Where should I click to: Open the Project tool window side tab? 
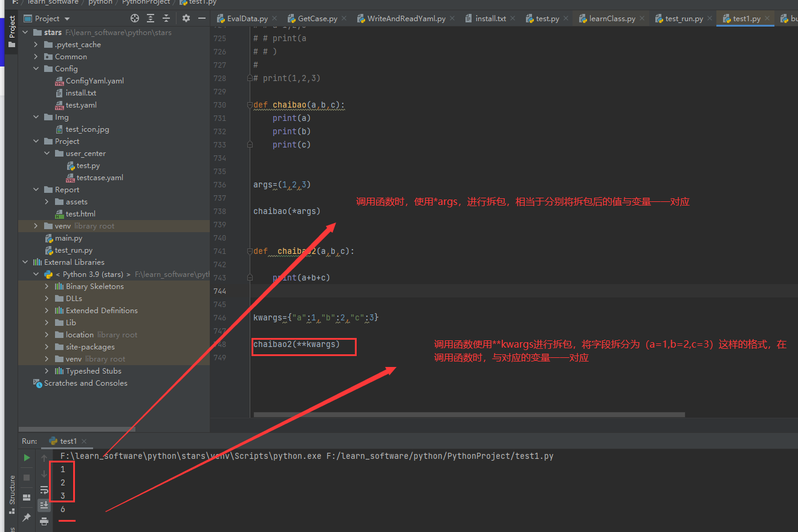tap(11, 31)
